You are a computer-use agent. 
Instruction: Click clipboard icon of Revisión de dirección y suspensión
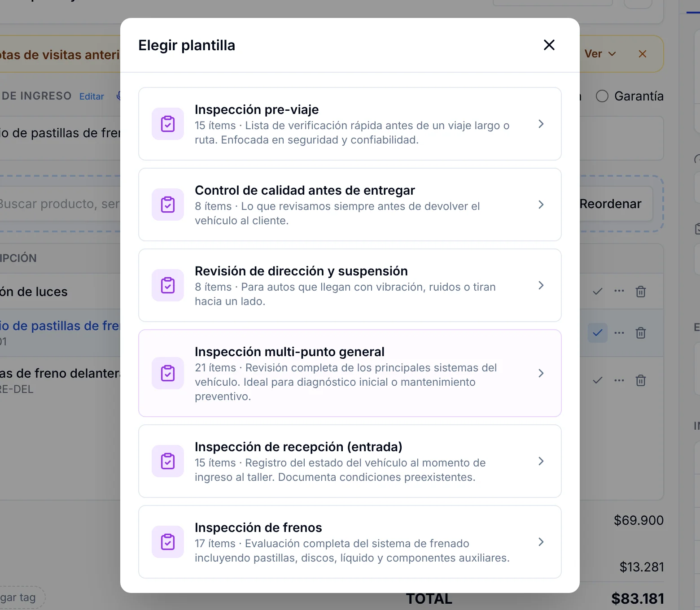(168, 285)
